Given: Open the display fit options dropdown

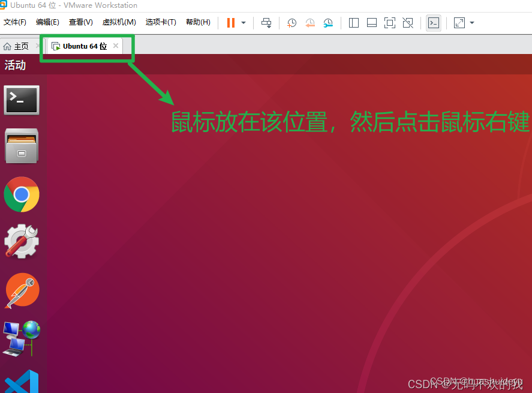Looking at the screenshot, I should point(471,23).
